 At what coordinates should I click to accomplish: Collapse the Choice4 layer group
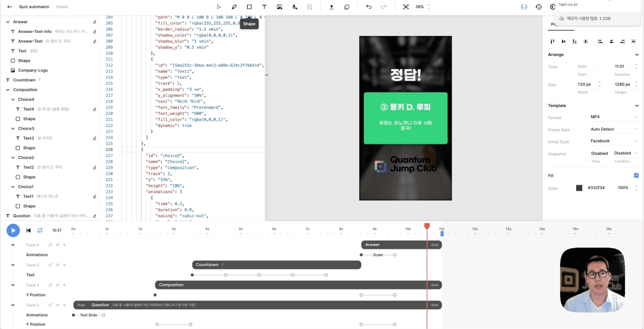13,99
